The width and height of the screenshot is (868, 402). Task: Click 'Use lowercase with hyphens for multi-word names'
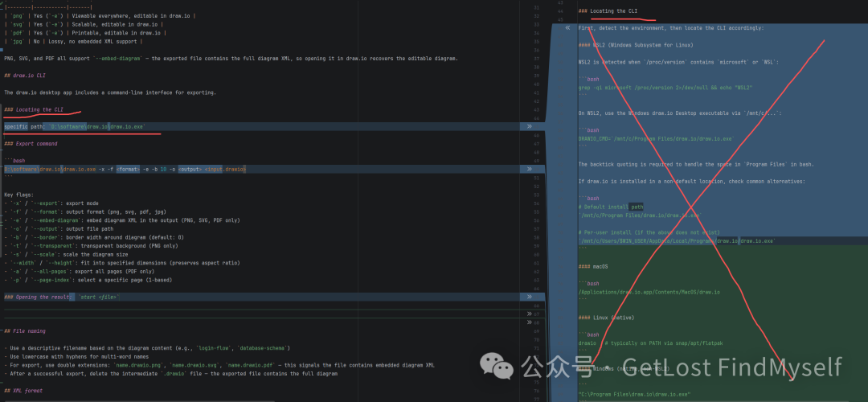76,357
